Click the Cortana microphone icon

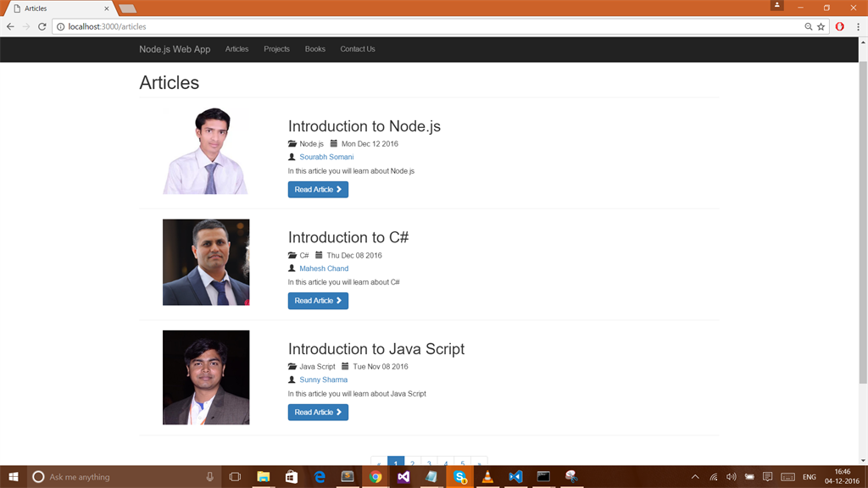[x=210, y=477]
